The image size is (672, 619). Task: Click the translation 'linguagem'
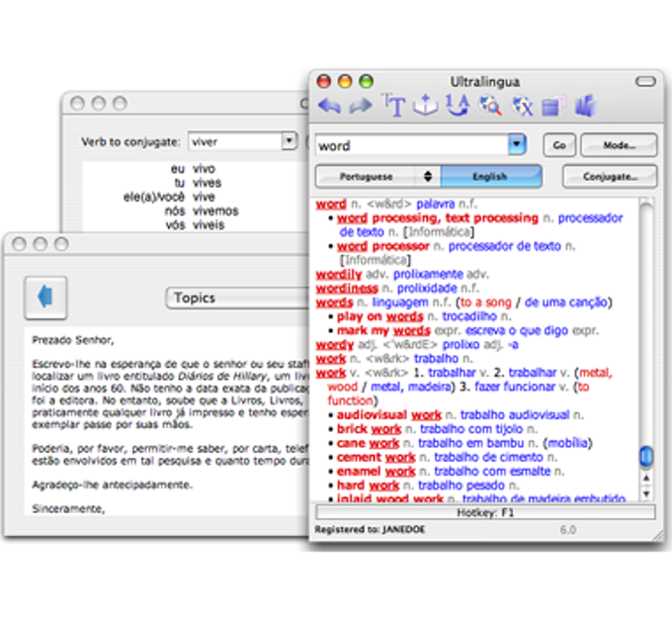(400, 302)
